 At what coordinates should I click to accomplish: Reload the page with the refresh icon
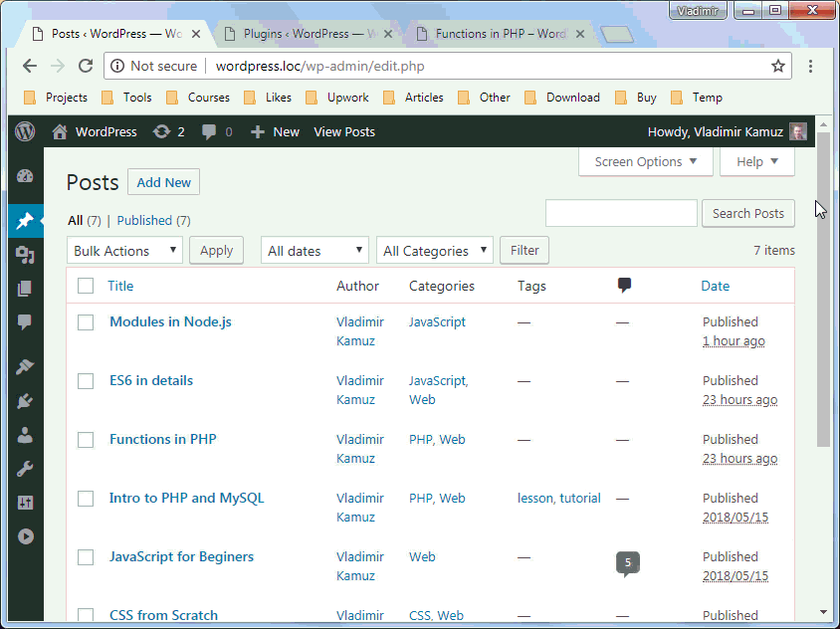tap(86, 66)
